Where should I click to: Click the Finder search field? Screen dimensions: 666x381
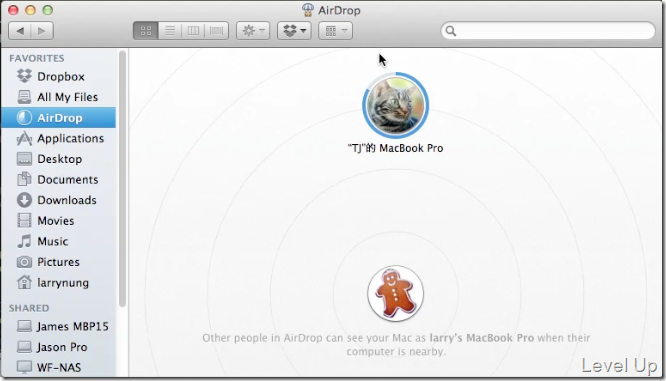[x=548, y=31]
